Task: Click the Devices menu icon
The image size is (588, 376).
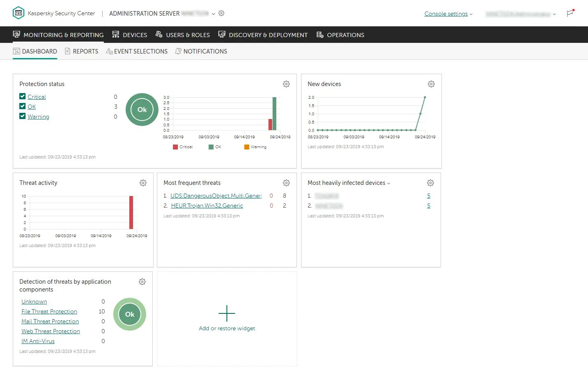Action: click(116, 34)
